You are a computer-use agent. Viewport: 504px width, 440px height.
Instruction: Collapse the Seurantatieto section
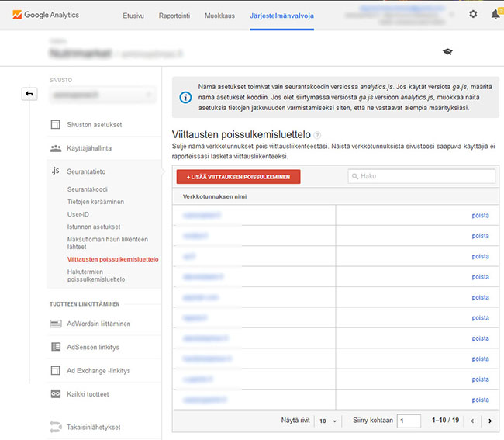click(x=86, y=171)
